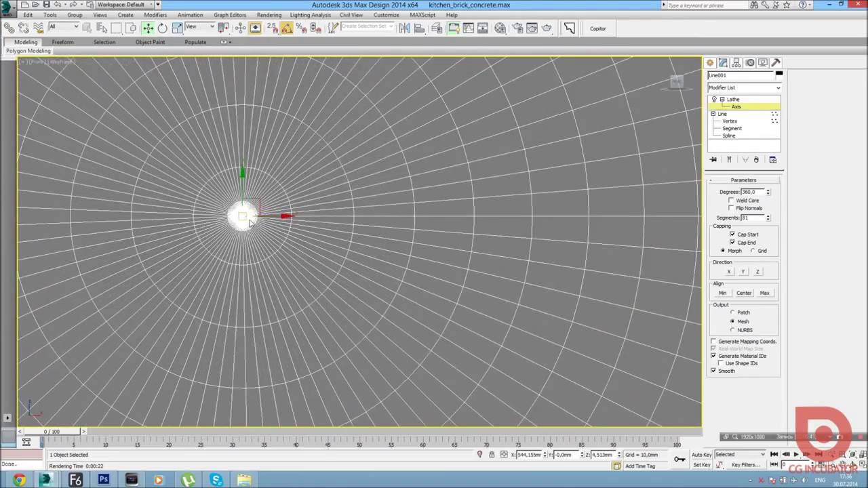Render with the teapot Render Production icon
This screenshot has width=868, height=488.
point(547,28)
